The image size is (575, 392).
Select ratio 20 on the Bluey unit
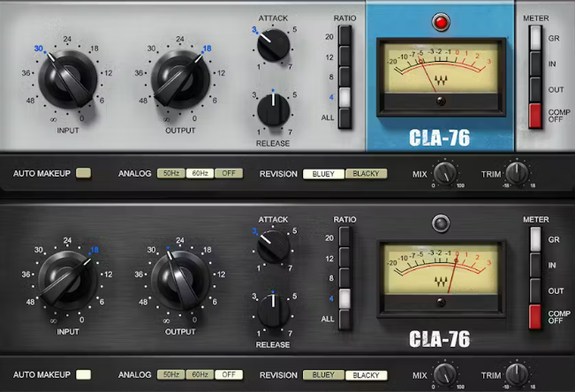coord(344,35)
